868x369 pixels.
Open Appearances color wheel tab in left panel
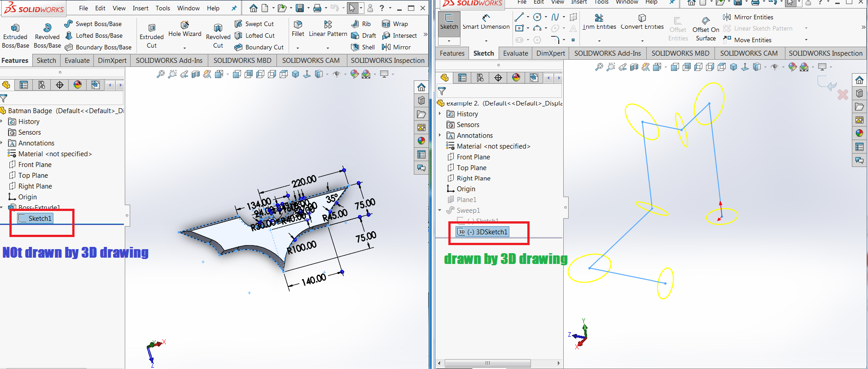78,85
